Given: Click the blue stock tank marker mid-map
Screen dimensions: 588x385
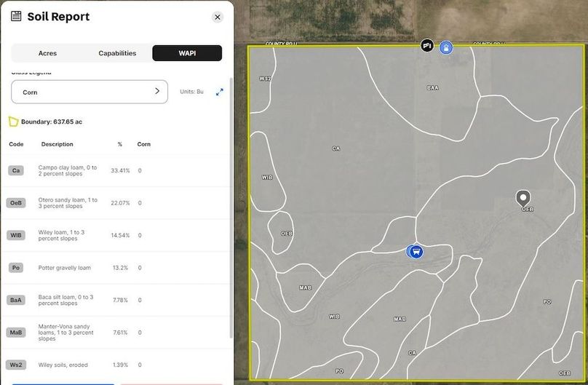Looking at the screenshot, I should [x=416, y=251].
